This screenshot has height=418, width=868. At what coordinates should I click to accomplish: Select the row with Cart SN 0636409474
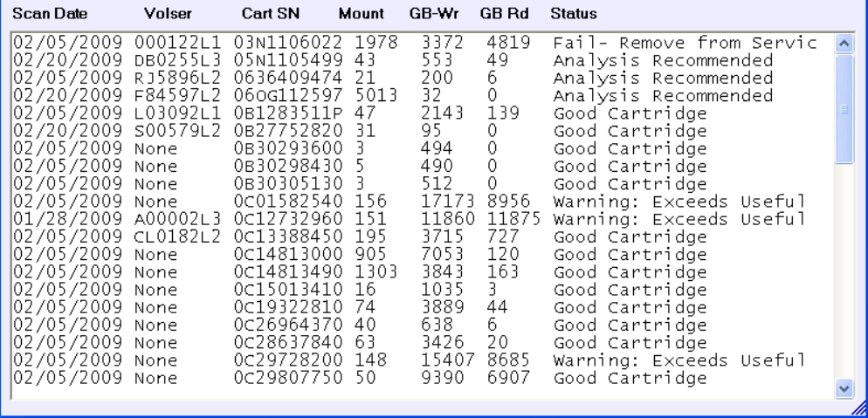click(x=423, y=78)
